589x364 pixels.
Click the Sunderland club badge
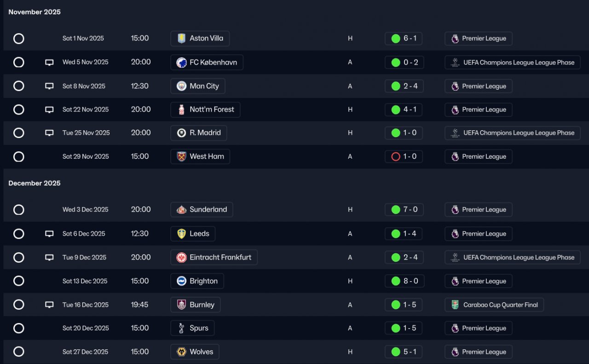182,209
